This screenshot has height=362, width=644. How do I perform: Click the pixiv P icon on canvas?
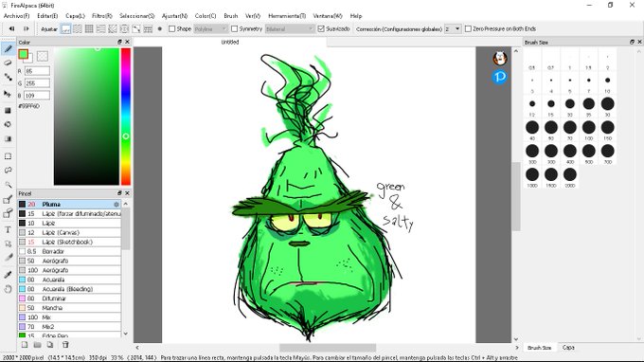[500, 77]
